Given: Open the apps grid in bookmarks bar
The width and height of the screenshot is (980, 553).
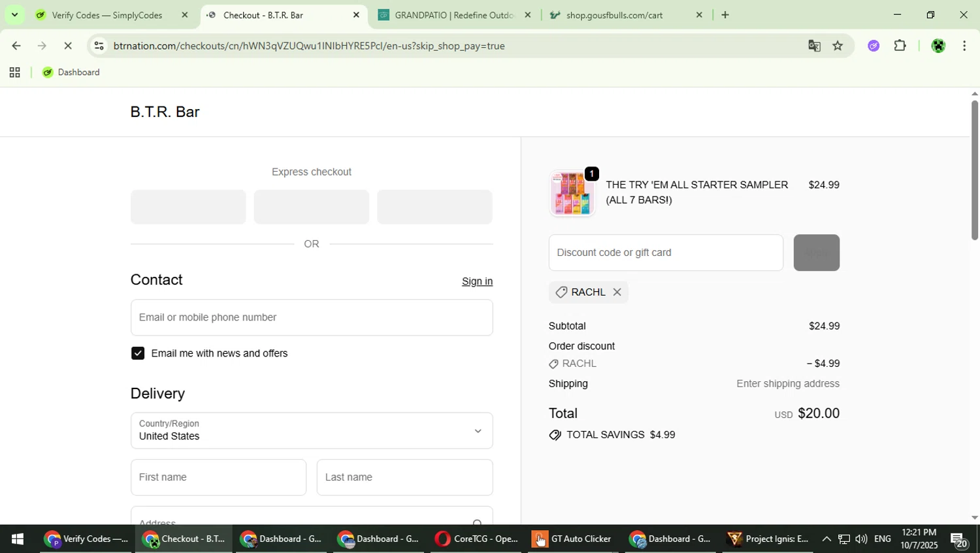Looking at the screenshot, I should tap(14, 72).
